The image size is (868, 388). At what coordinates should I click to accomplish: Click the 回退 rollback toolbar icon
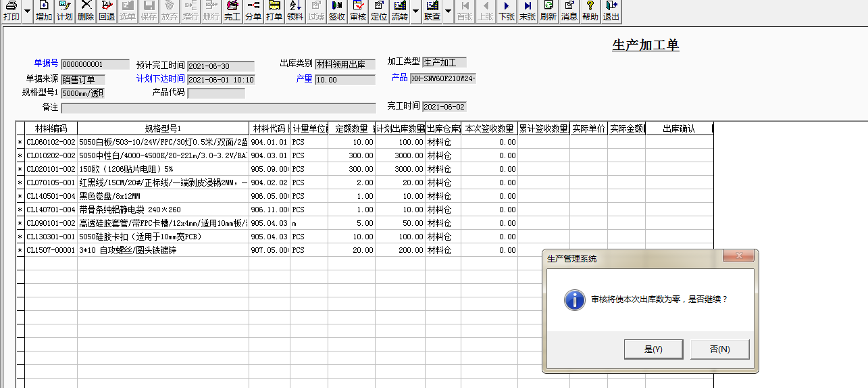coord(107,11)
